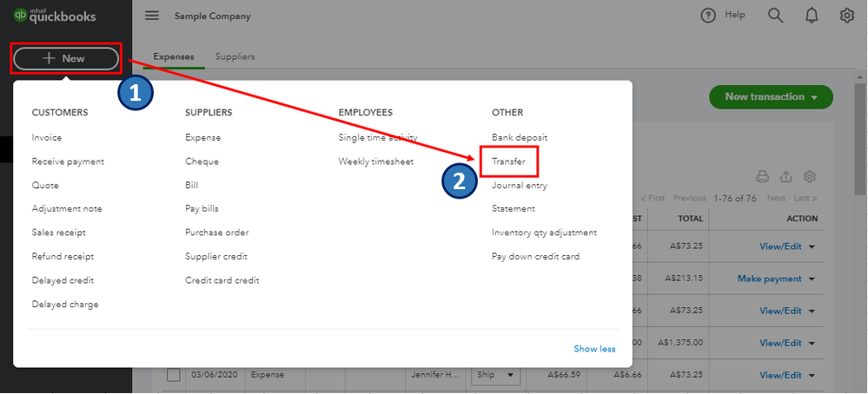This screenshot has height=394, width=868.
Task: Switch to the Suppliers tab
Action: pyautogui.click(x=235, y=56)
